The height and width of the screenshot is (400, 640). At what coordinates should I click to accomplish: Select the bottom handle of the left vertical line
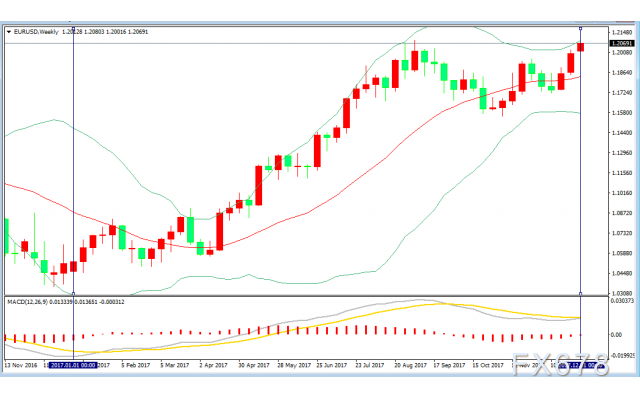[x=73, y=293]
